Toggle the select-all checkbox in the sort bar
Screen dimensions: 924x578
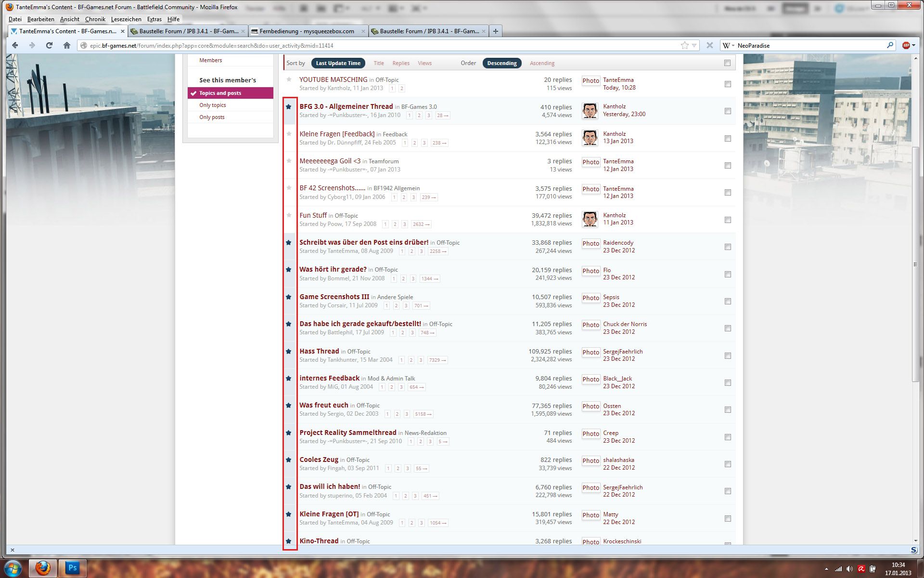(727, 63)
